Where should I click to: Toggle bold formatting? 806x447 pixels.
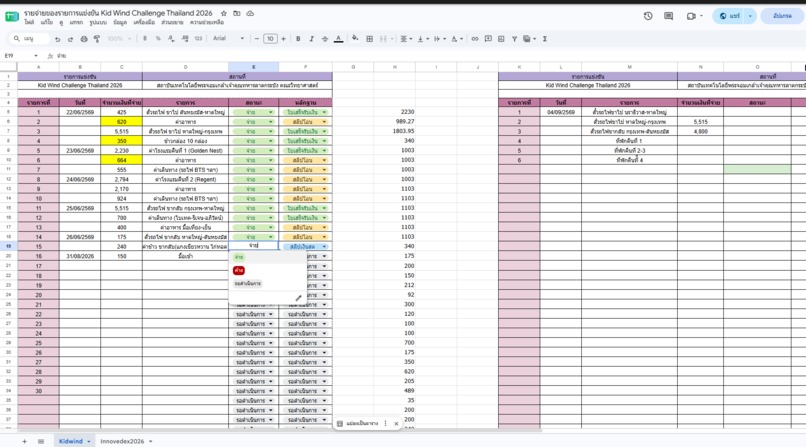pos(298,39)
